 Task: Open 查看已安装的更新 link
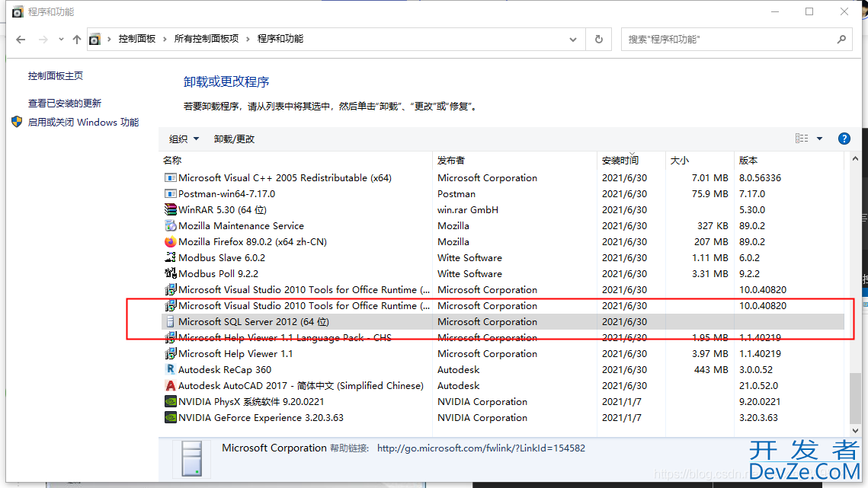coord(65,103)
